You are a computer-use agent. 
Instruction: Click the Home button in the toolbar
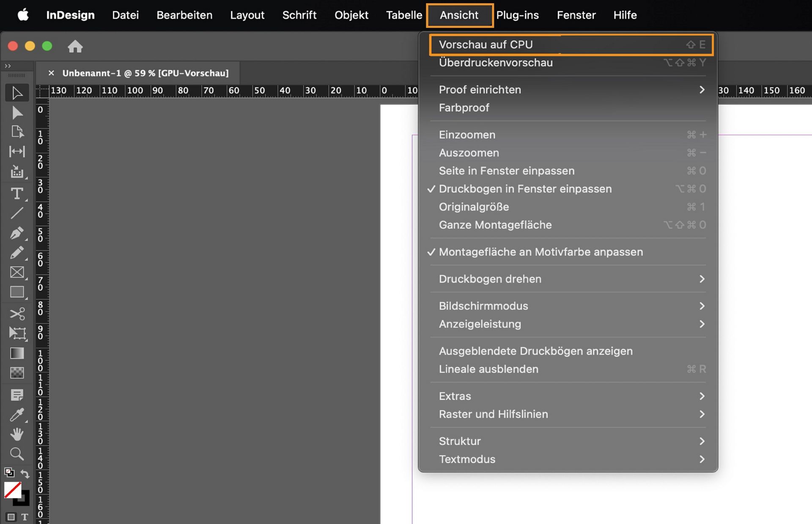(75, 46)
